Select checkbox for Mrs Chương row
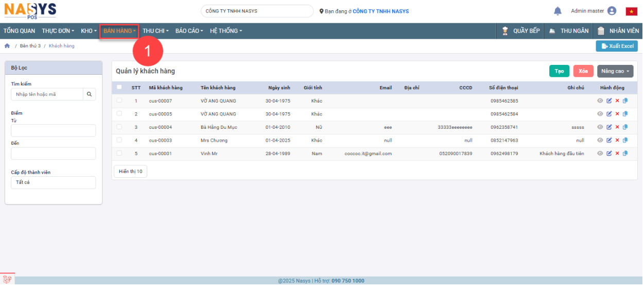Screen dimensions: 644x288 pos(119,140)
